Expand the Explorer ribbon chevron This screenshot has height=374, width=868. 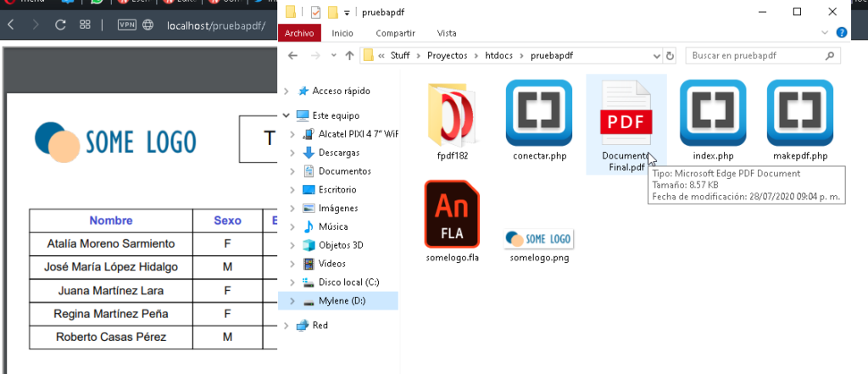tap(826, 33)
